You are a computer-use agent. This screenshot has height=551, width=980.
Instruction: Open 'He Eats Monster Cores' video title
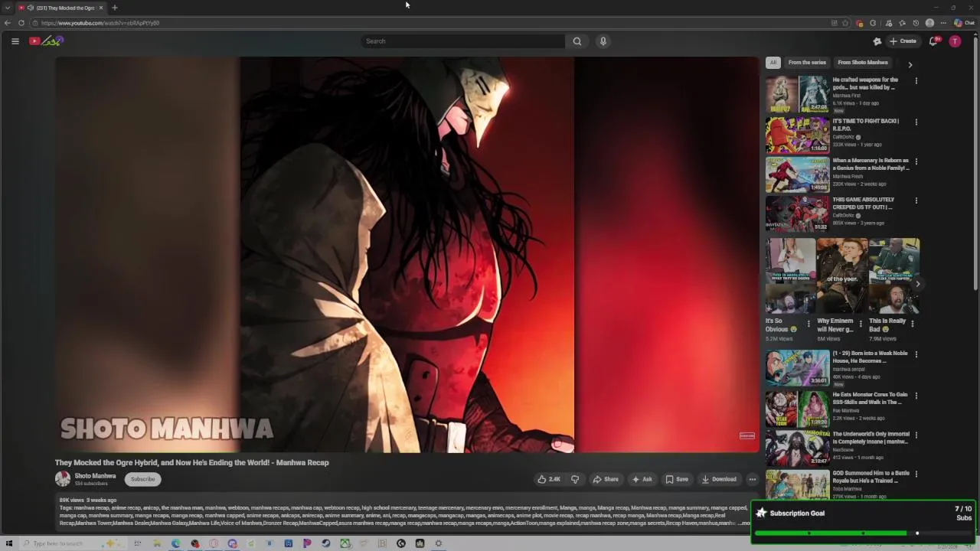[x=870, y=399]
